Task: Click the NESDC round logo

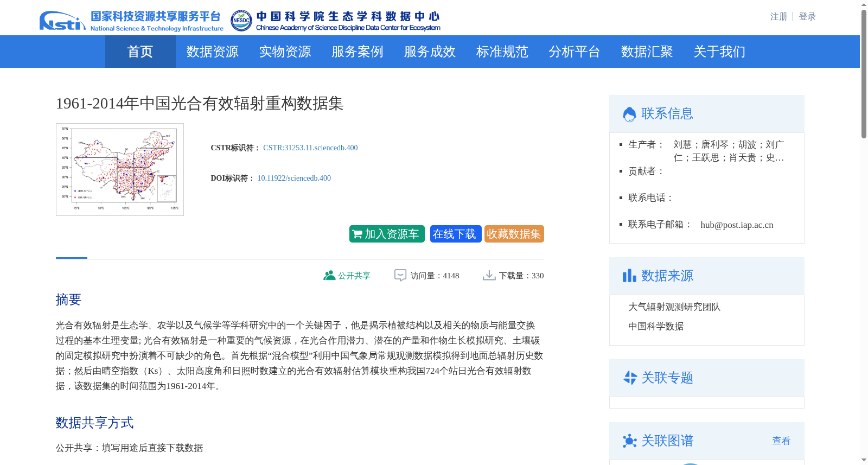Action: coord(241,21)
